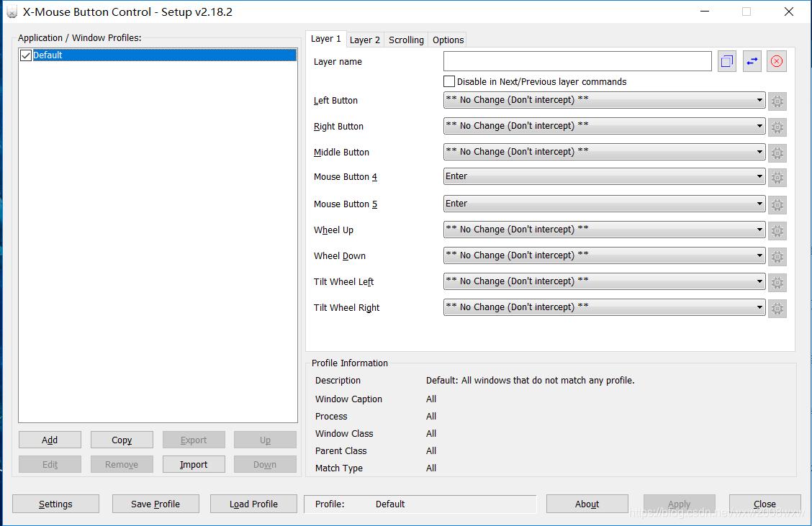Image resolution: width=812 pixels, height=526 pixels.
Task: Click the greyed-out Down button
Action: click(265, 464)
